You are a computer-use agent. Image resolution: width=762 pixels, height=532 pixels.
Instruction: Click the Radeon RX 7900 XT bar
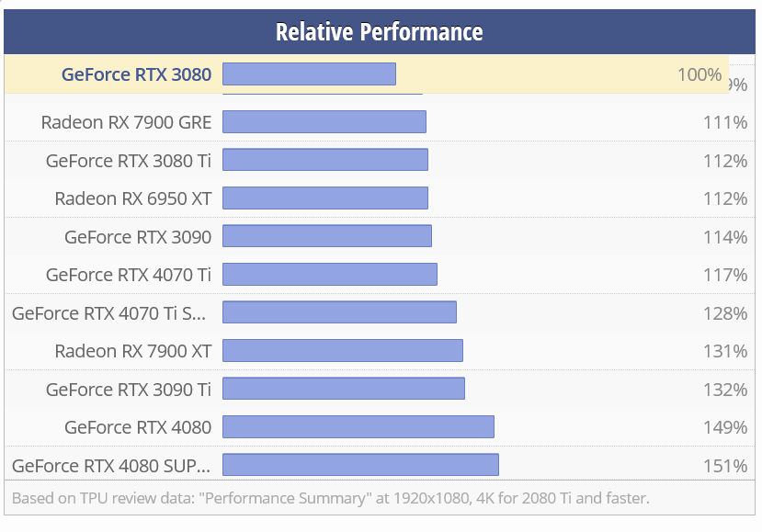[342, 351]
